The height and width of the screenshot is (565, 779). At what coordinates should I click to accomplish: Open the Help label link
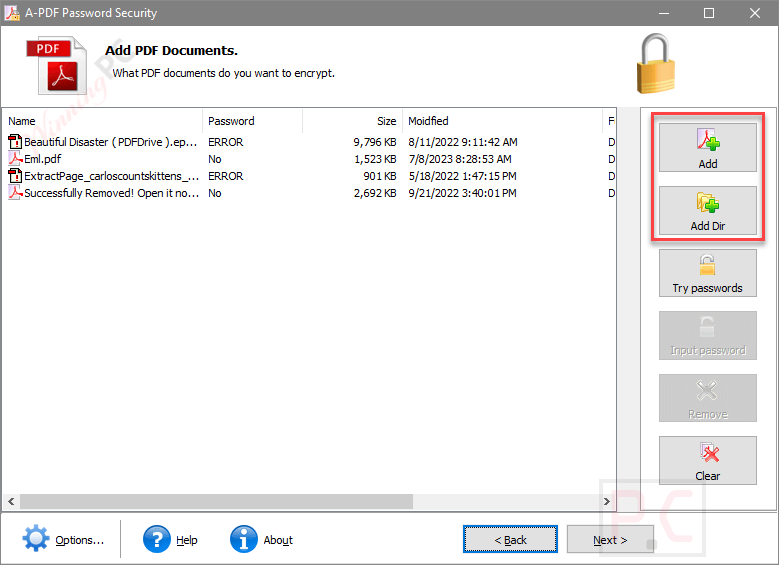pos(187,540)
